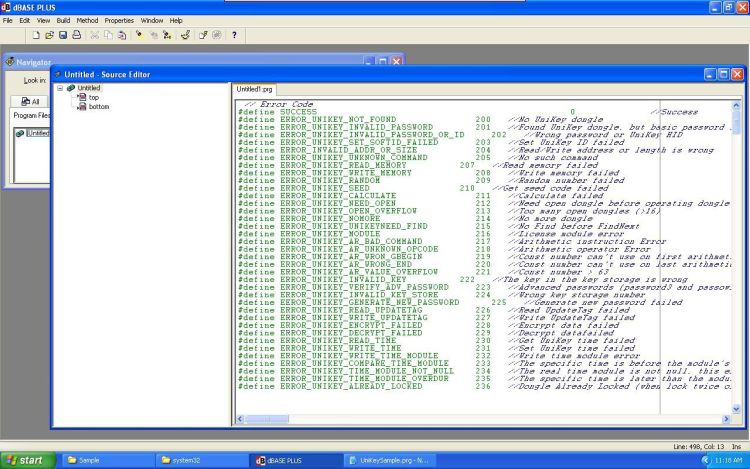Click the Save (floppy disk) toolbar icon
Viewport: 750px width, 469px height.
point(63,35)
